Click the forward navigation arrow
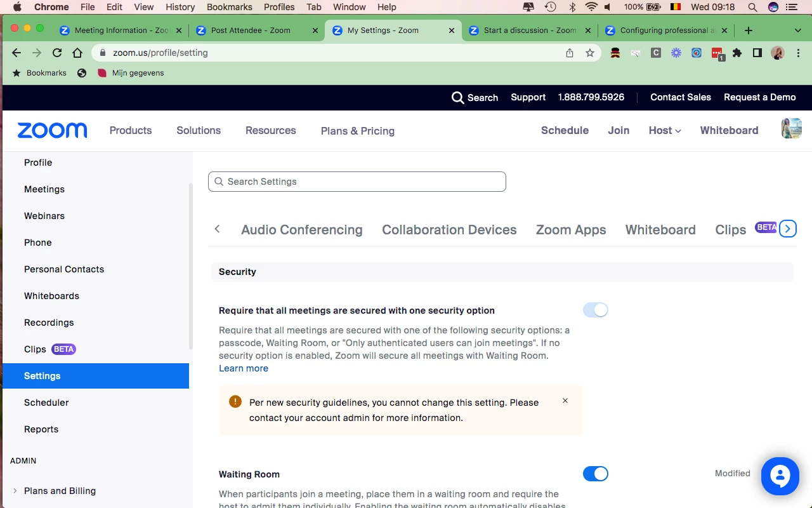Screen dimensions: 812x508 (x=37, y=53)
